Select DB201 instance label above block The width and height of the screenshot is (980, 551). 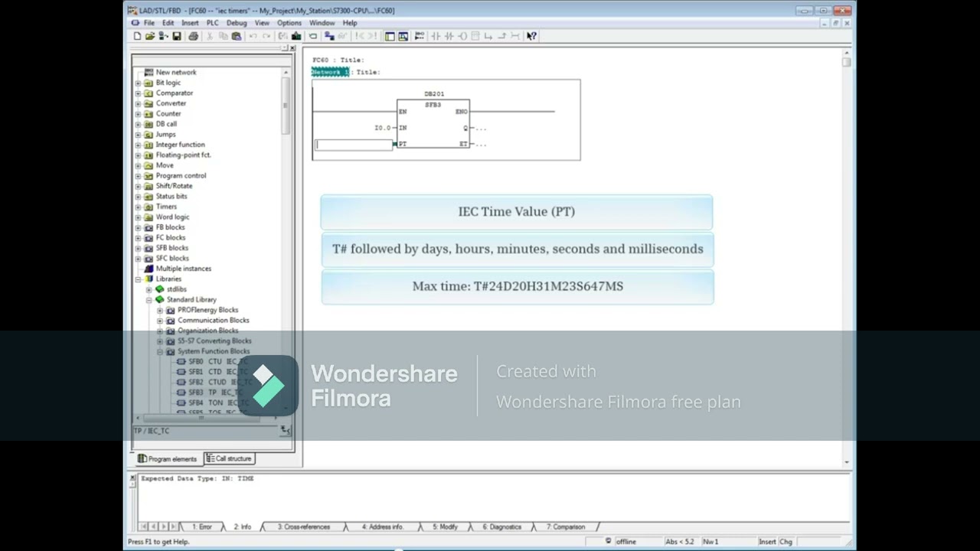click(x=434, y=94)
